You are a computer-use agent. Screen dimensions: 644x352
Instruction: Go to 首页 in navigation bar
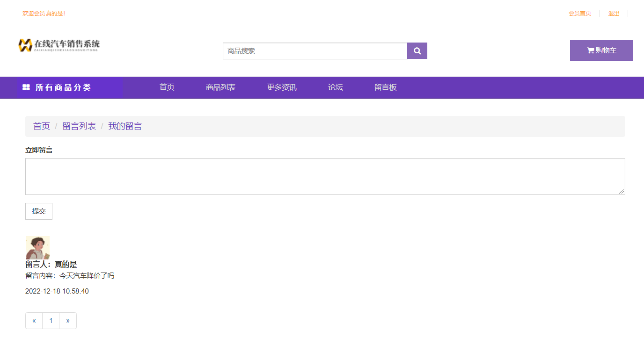(167, 87)
